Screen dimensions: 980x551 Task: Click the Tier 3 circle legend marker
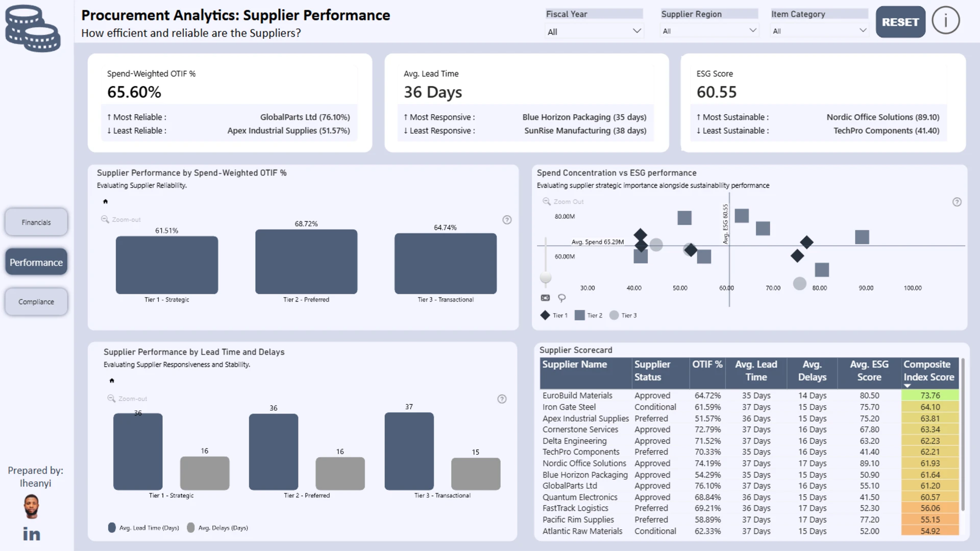point(614,315)
